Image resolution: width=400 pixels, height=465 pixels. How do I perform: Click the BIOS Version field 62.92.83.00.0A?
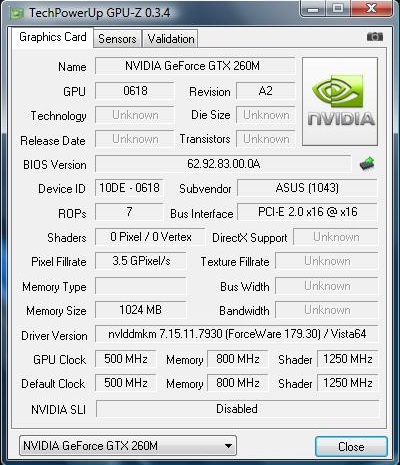(223, 164)
